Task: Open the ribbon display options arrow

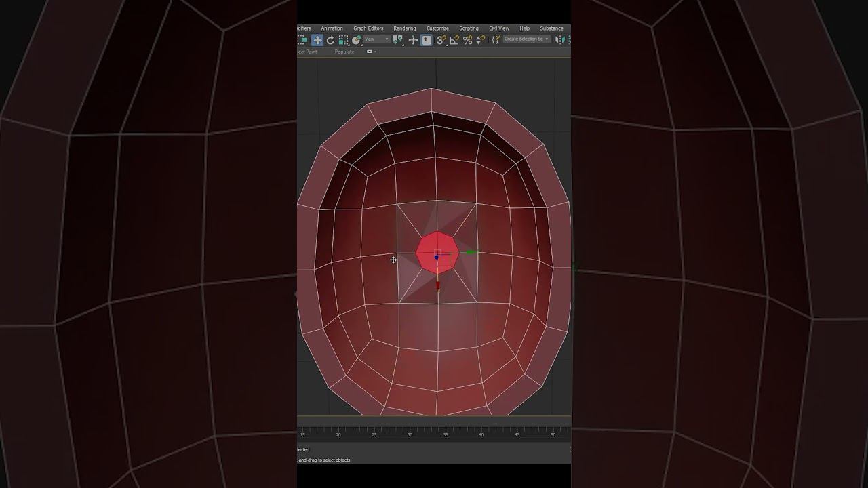Action: 376,52
